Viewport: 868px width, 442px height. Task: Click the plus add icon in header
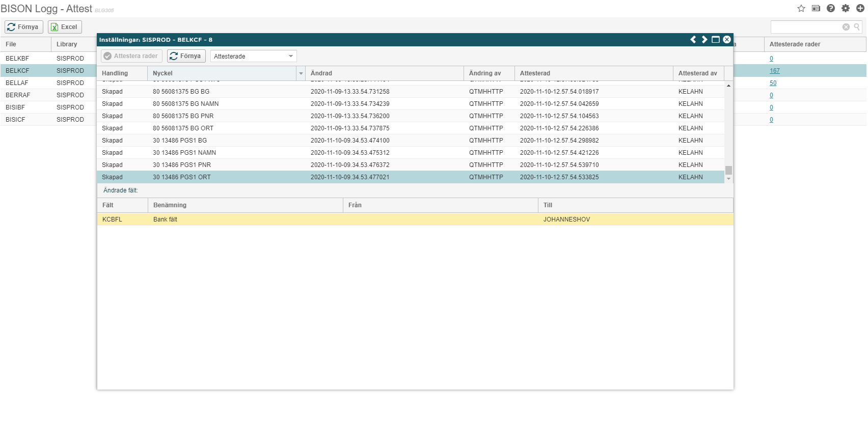[x=860, y=8]
